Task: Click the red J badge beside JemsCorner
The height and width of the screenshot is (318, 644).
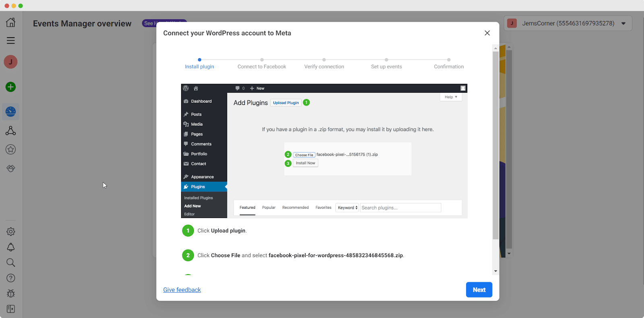Action: tap(512, 23)
